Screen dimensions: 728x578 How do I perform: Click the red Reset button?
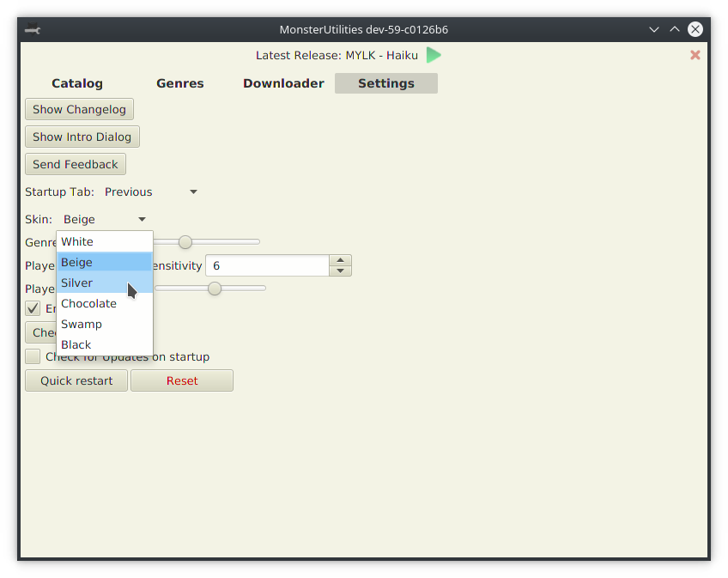(182, 381)
